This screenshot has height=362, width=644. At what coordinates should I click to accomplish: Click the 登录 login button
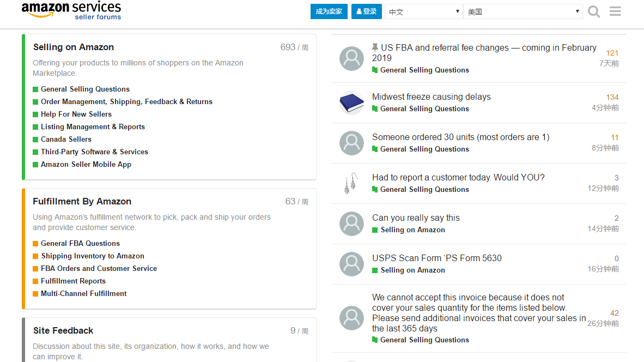(366, 11)
